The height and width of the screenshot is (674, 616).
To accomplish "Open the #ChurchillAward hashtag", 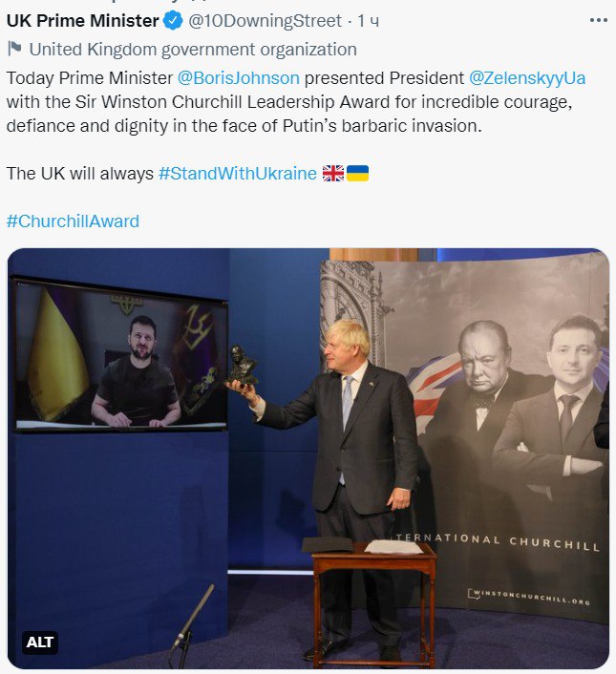I will (73, 221).
